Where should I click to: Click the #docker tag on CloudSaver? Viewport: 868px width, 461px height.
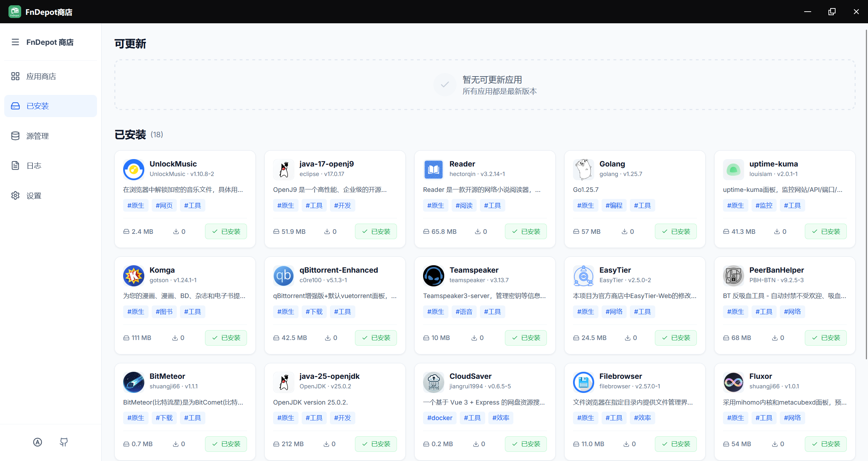click(440, 418)
